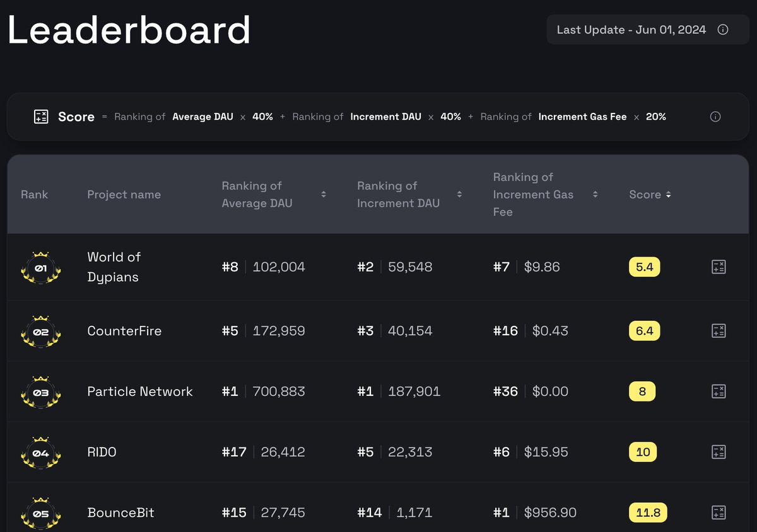Click the Rank column header

(x=34, y=195)
